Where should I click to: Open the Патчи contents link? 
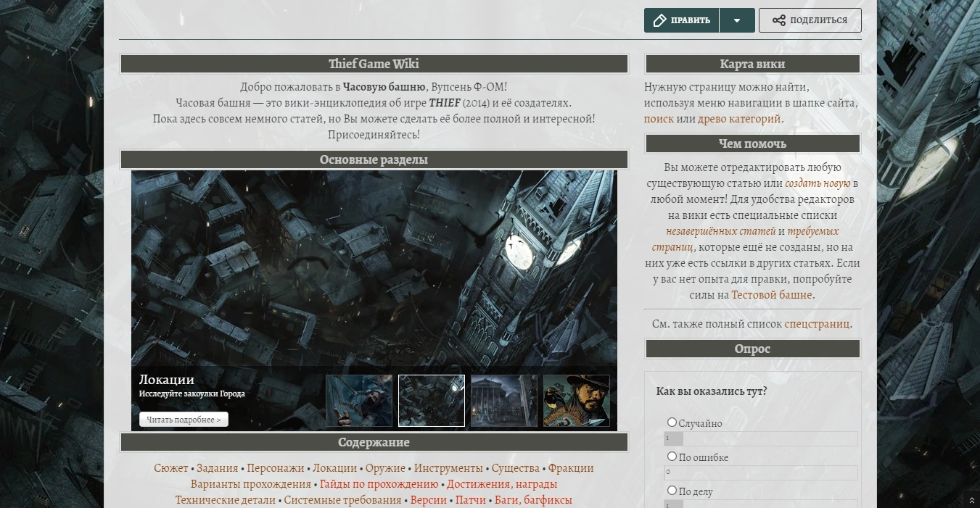pos(471,500)
